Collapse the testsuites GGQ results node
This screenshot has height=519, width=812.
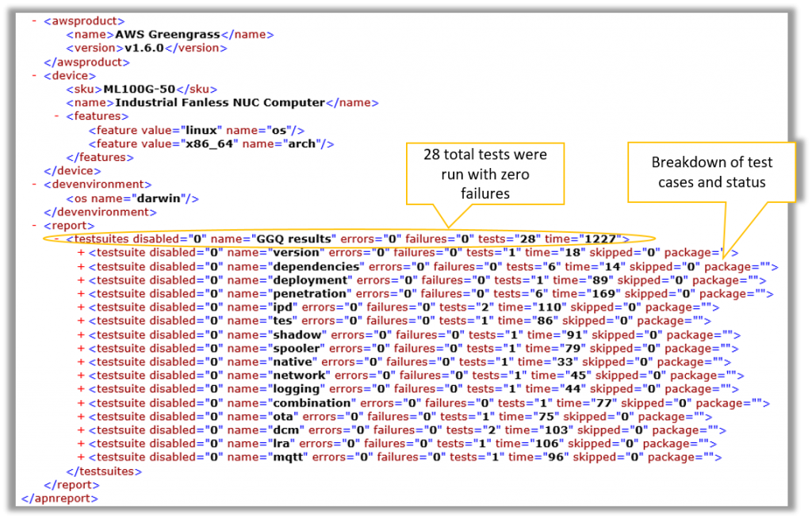click(57, 239)
